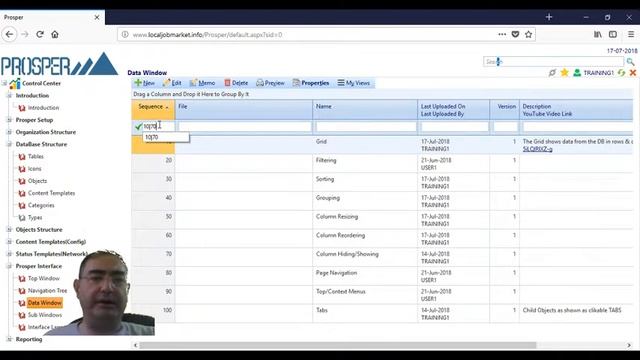Viewport: 640px width, 360px height.
Task: Open the browser library icon
Action: (598, 34)
